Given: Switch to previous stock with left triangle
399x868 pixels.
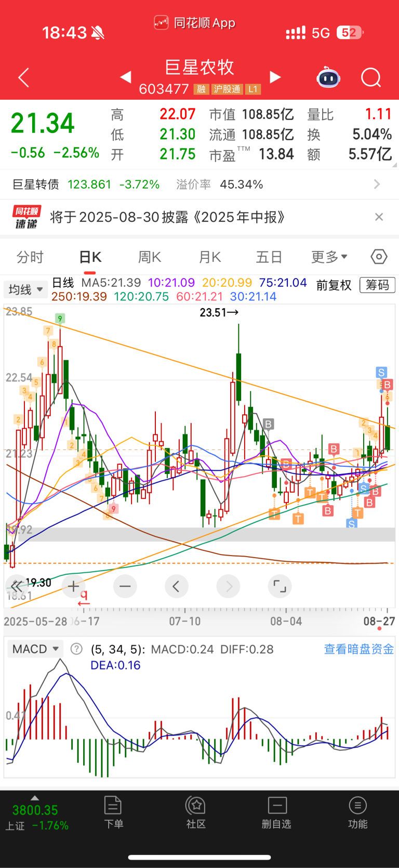Looking at the screenshot, I should [125, 77].
